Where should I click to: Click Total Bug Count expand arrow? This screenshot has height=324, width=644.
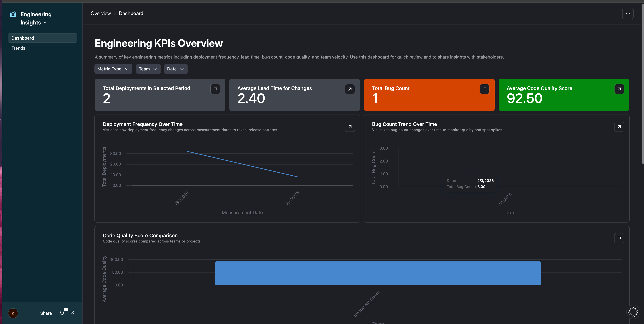click(484, 89)
